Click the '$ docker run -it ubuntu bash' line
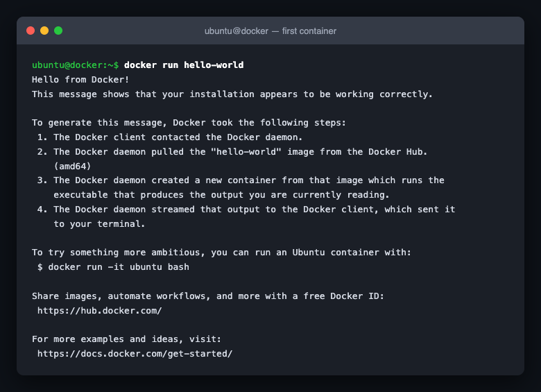Screen dimensions: 541x392 coord(113,267)
